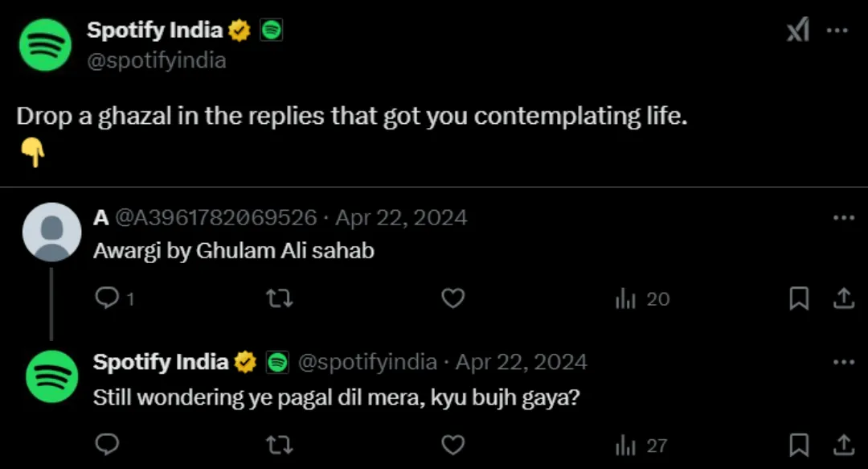
Task: Repost the Awargi by Ghulam Ali comment
Action: [x=280, y=298]
